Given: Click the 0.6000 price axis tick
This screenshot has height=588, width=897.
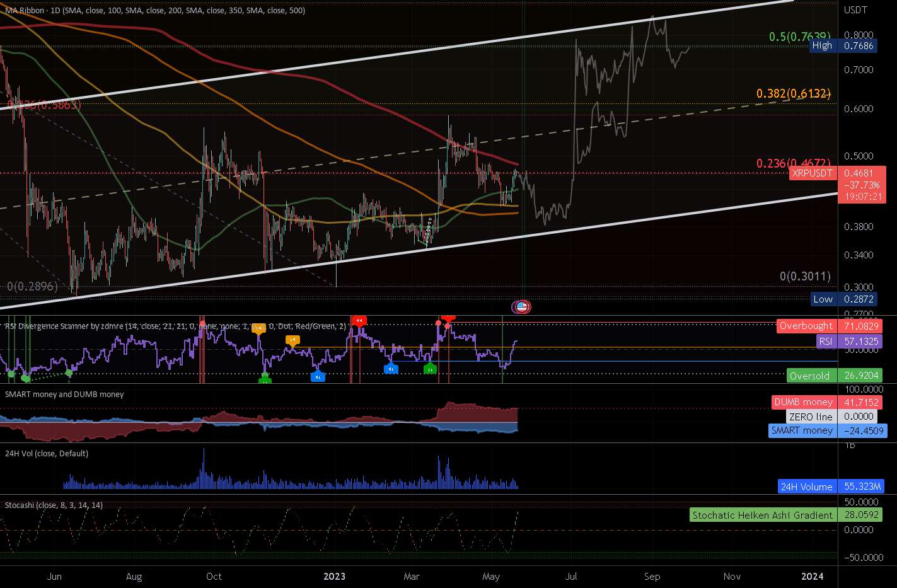Looking at the screenshot, I should (859, 108).
